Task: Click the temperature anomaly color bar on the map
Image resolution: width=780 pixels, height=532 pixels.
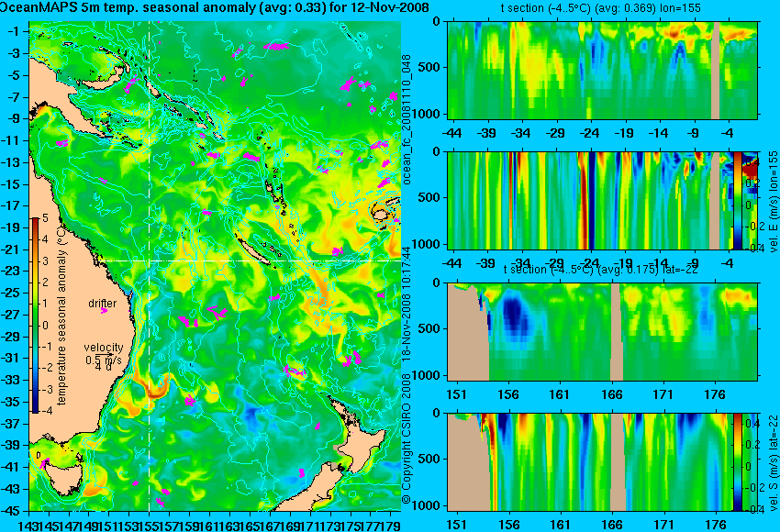Action: (35, 316)
